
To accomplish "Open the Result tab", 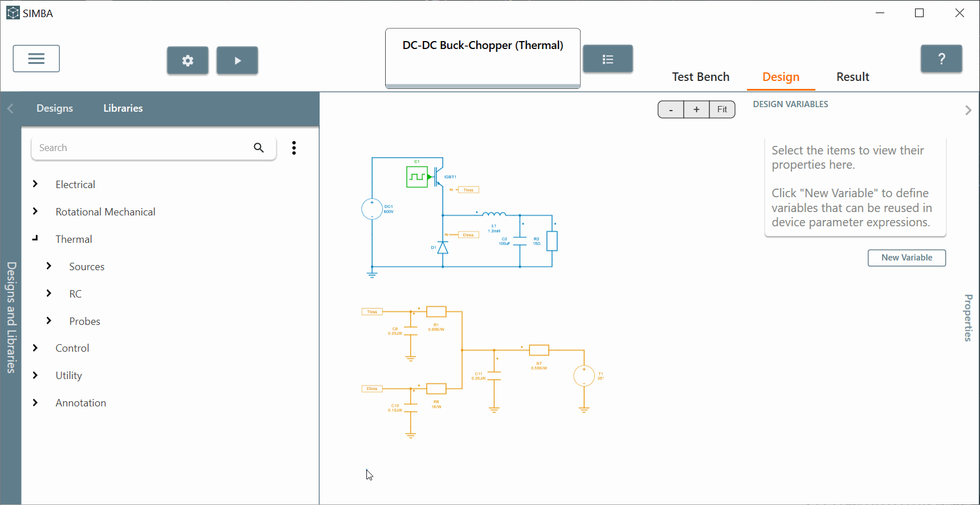I will (x=853, y=77).
